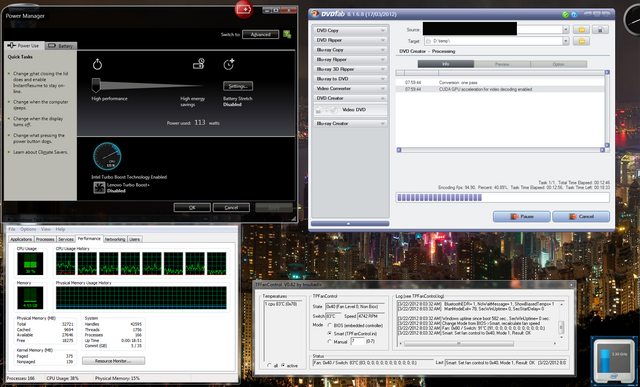The image size is (640, 387).
Task: Open Battery Stretch Settings button
Action: pyautogui.click(x=238, y=87)
